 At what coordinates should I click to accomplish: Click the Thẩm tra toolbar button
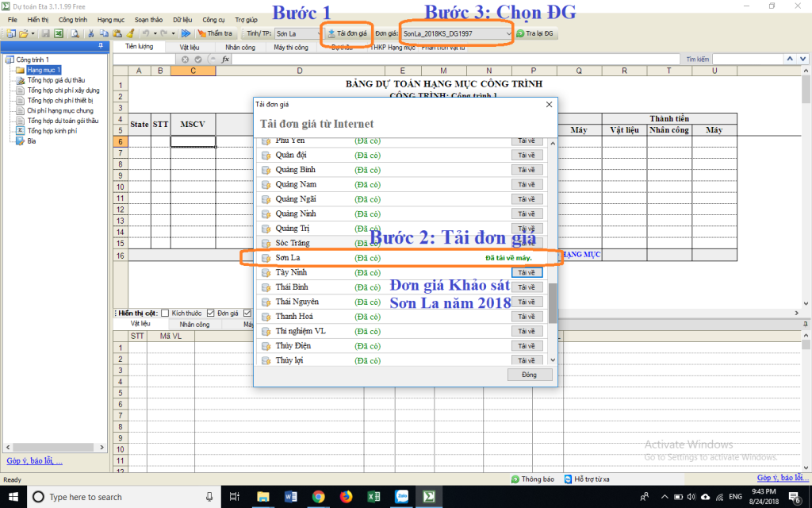[x=215, y=33]
